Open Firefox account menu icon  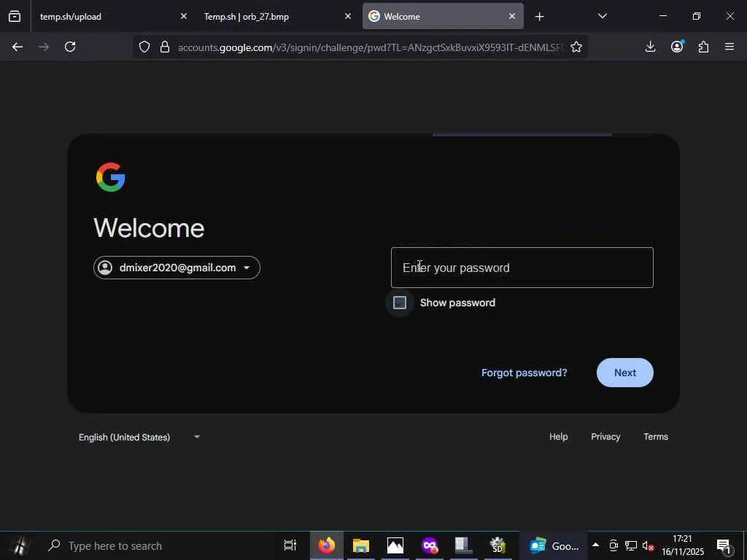tap(677, 46)
